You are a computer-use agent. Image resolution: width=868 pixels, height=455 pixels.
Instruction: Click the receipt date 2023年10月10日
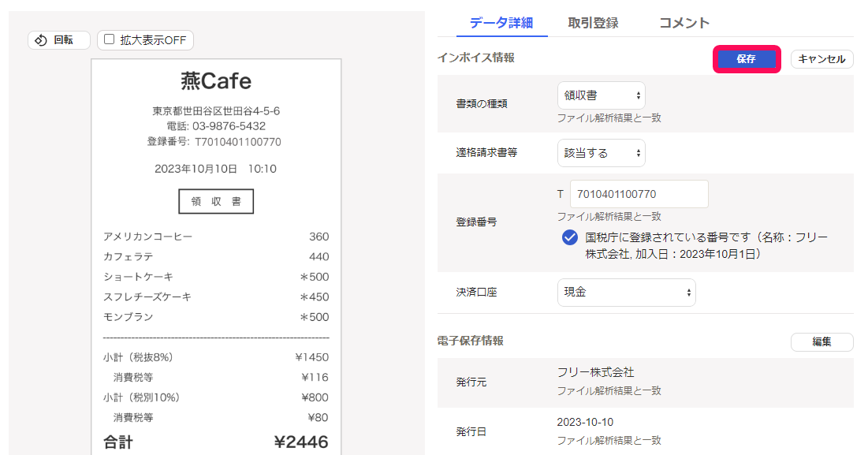pos(196,169)
